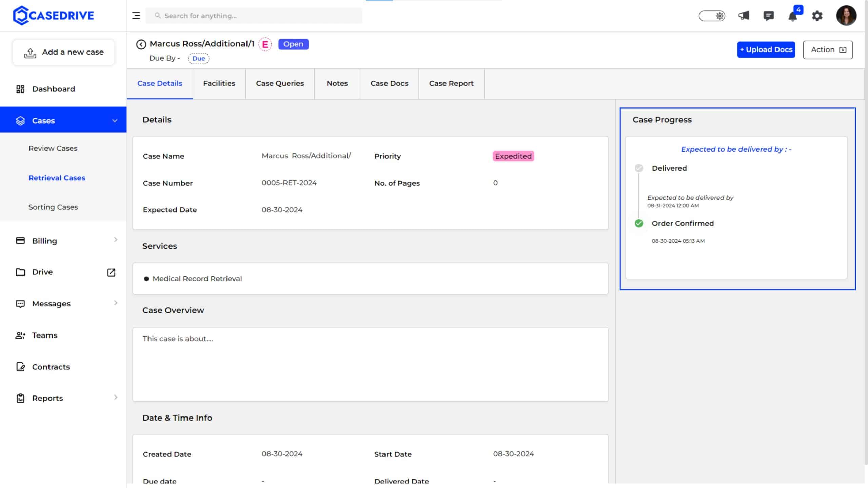868x488 pixels.
Task: Switch to the Facilities tab
Action: click(x=219, y=83)
